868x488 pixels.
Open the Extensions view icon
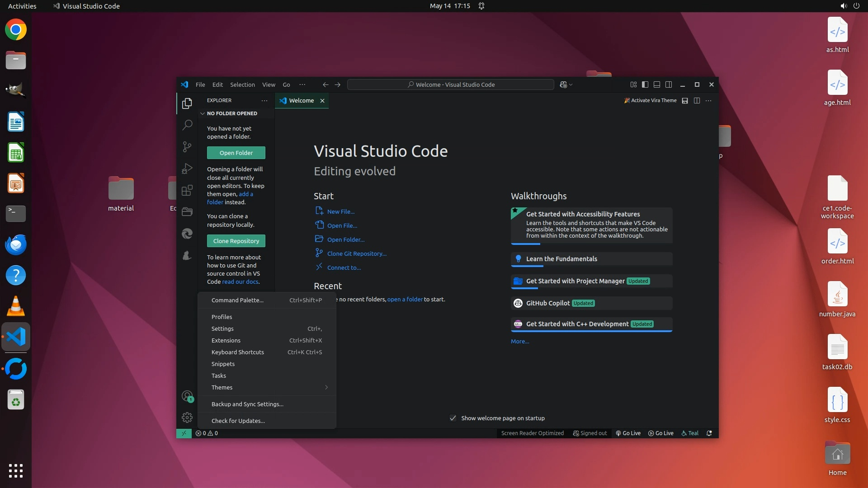point(187,190)
